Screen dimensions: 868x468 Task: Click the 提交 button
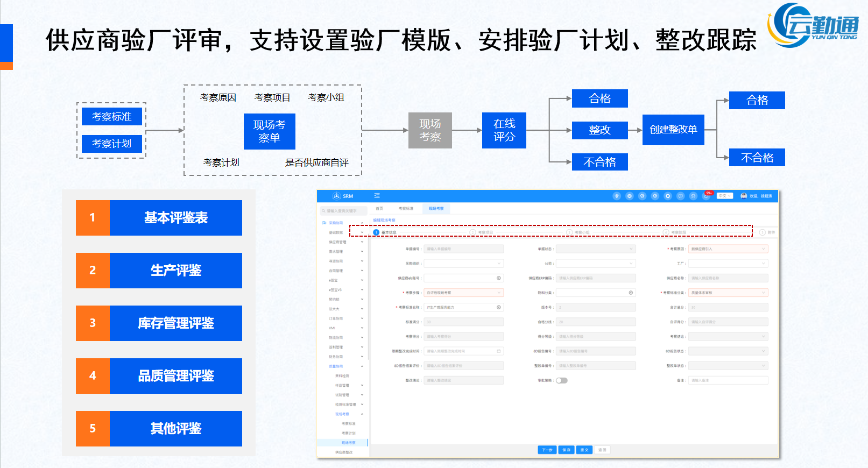pyautogui.click(x=584, y=450)
